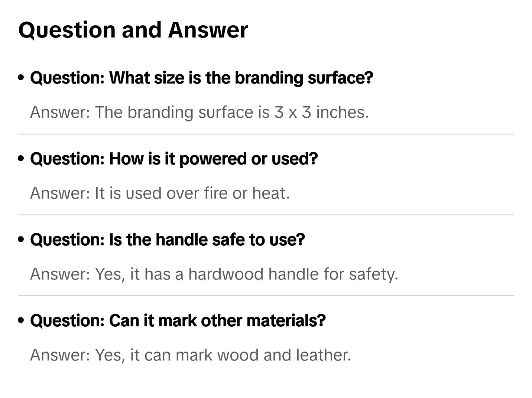Viewport: 532px width, 398px height.
Task: Click the "Answer:" label of the wood and leather answer
Action: [60, 355]
